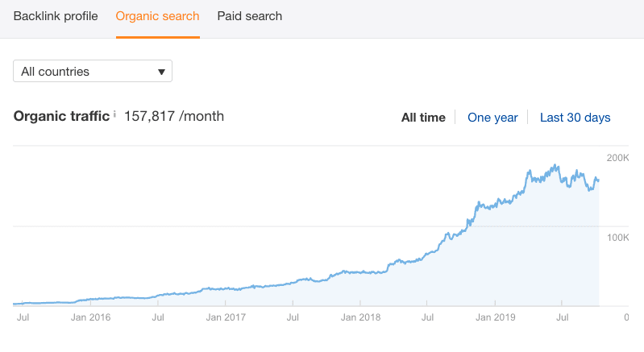Click the arrow in the countries dropdown

click(161, 72)
